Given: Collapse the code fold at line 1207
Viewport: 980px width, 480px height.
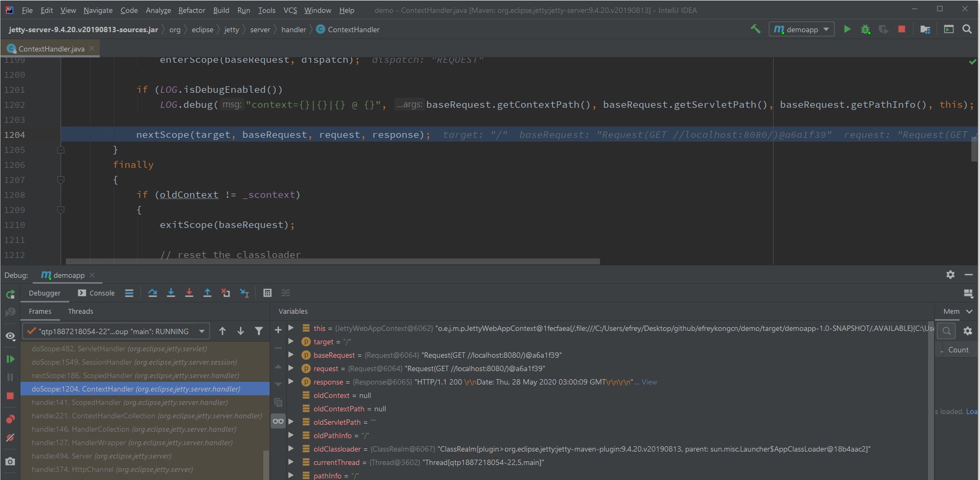Looking at the screenshot, I should [61, 180].
